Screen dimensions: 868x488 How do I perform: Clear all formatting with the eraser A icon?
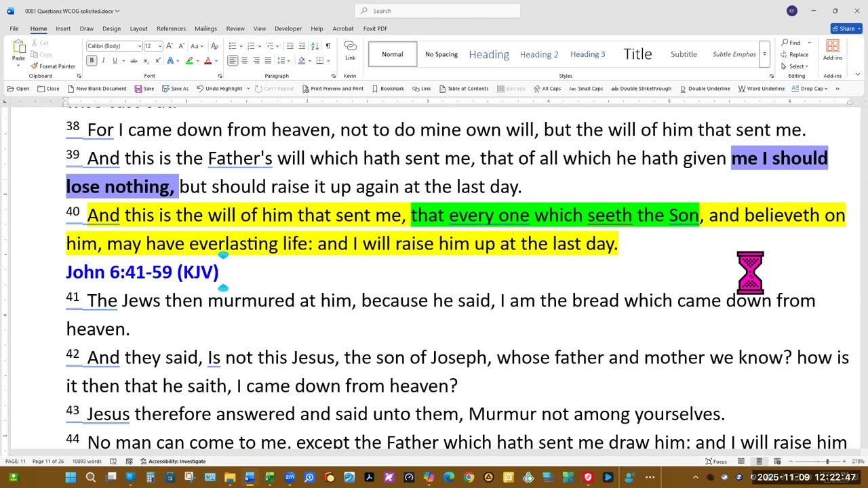point(214,46)
